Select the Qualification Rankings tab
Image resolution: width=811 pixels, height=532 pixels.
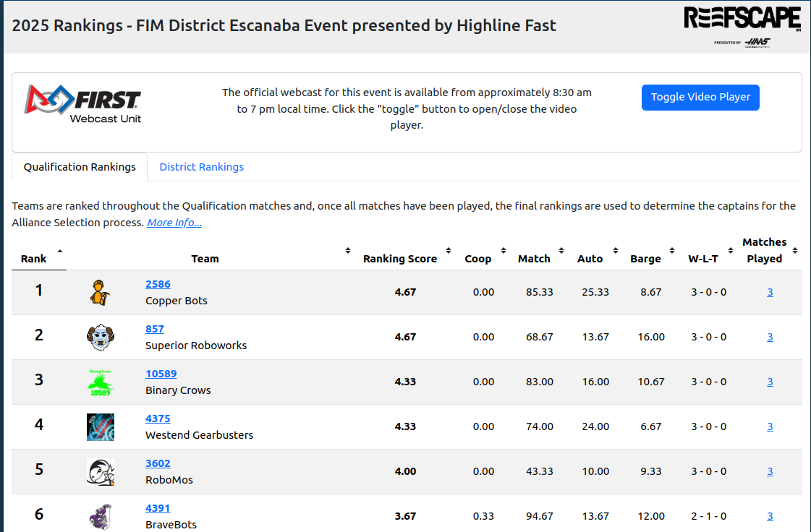(80, 167)
